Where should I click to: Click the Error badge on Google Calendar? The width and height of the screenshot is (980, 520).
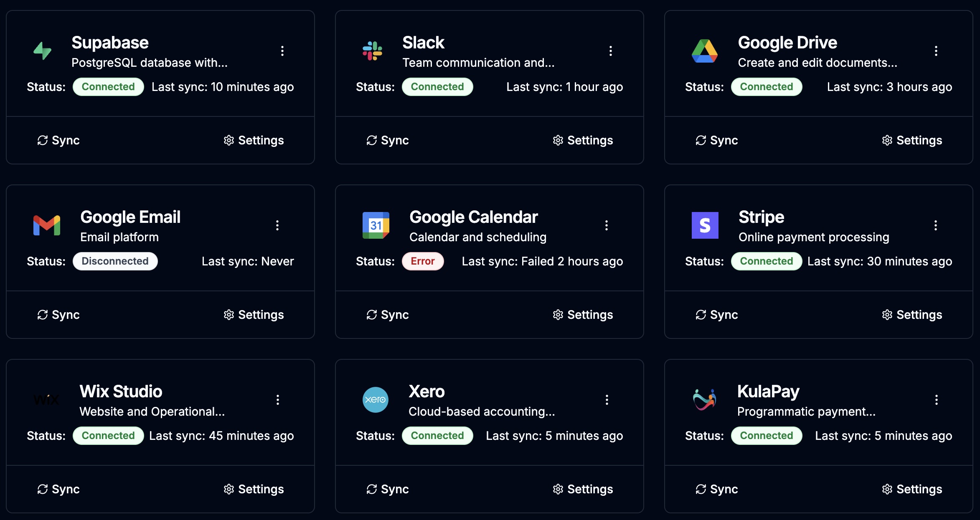[x=423, y=261]
